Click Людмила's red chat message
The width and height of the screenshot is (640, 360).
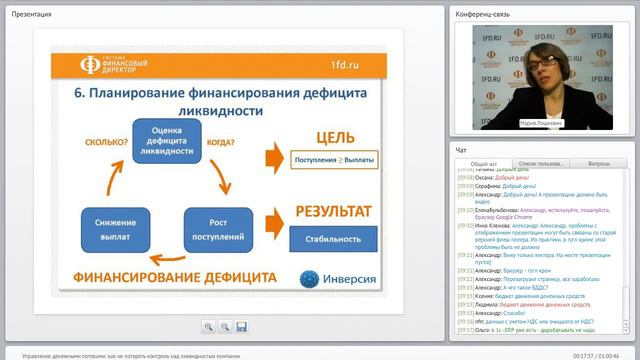click(524, 304)
